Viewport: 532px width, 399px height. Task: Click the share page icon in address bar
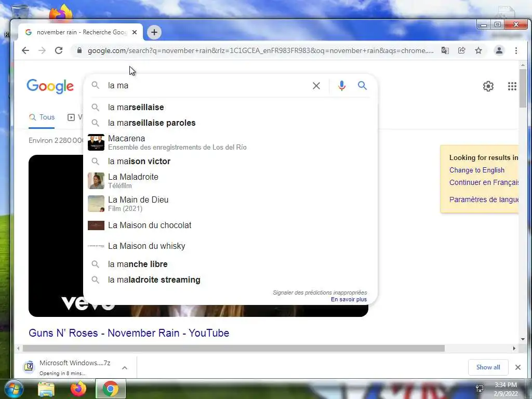click(461, 50)
